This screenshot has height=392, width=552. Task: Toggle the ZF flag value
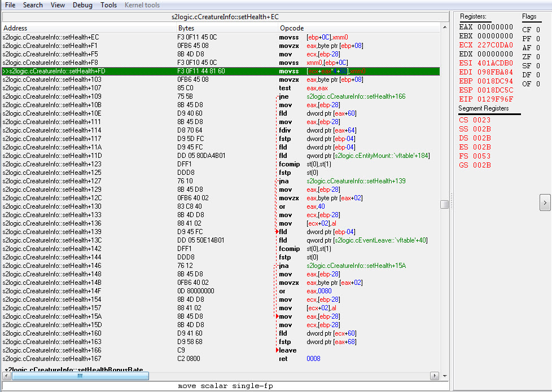pos(538,57)
